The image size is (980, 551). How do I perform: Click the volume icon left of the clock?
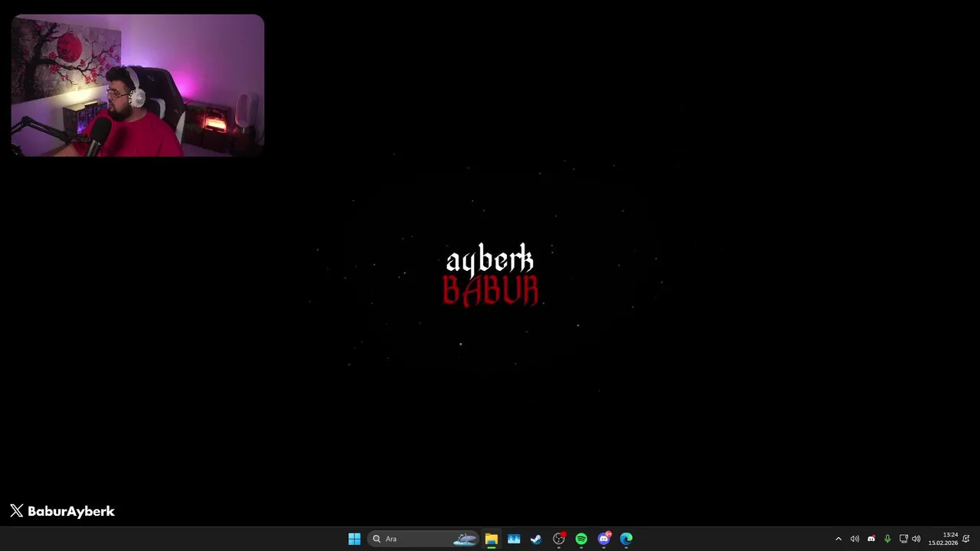tap(916, 539)
